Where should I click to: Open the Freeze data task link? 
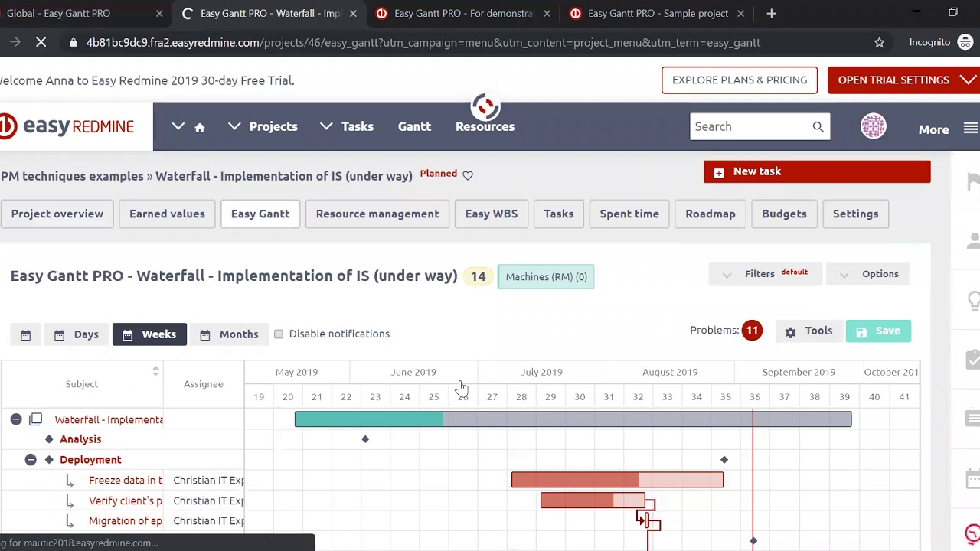point(126,481)
